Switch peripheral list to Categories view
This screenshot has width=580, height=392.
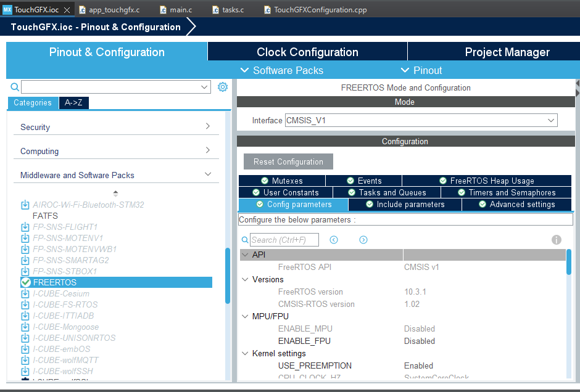coord(33,103)
